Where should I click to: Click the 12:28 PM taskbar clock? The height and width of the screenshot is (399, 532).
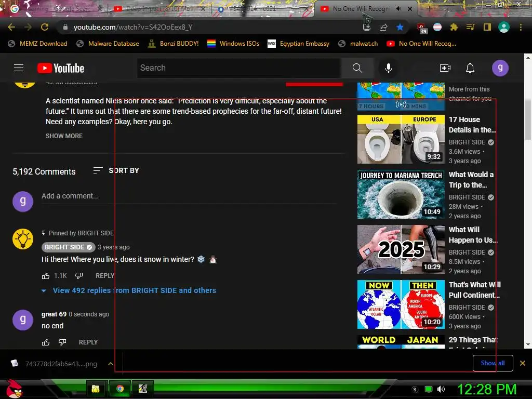[487, 389]
